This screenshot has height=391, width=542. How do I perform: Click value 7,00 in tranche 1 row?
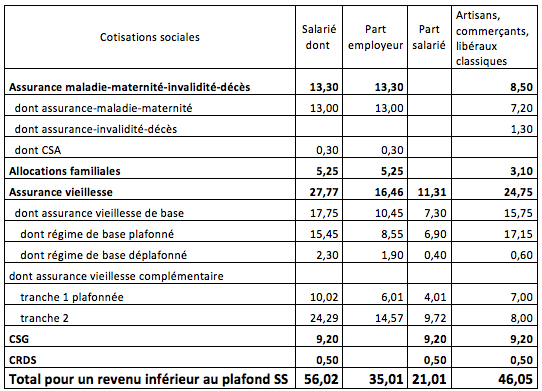coord(522,297)
